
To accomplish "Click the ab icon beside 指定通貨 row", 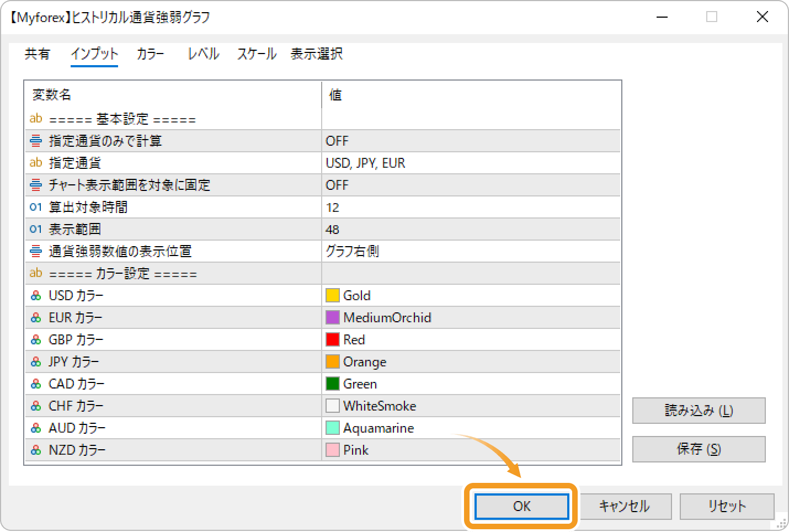I will click(35, 163).
